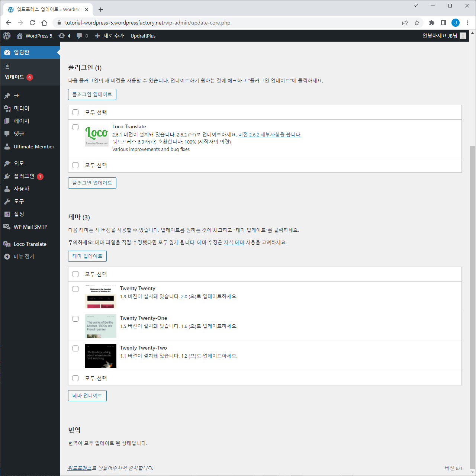Open a new browser tab with plus button
Screen dimensions: 476x476
[x=101, y=10]
